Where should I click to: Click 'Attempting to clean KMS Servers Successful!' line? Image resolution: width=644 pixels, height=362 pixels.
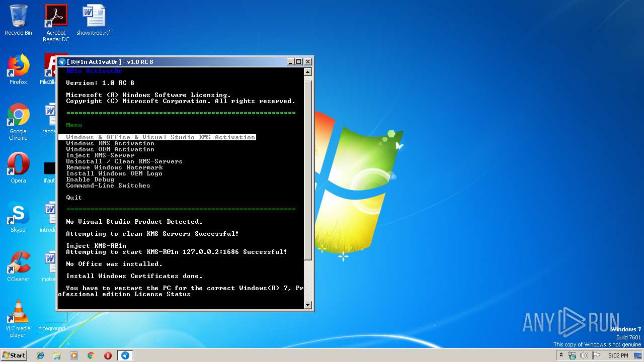[152, 234]
